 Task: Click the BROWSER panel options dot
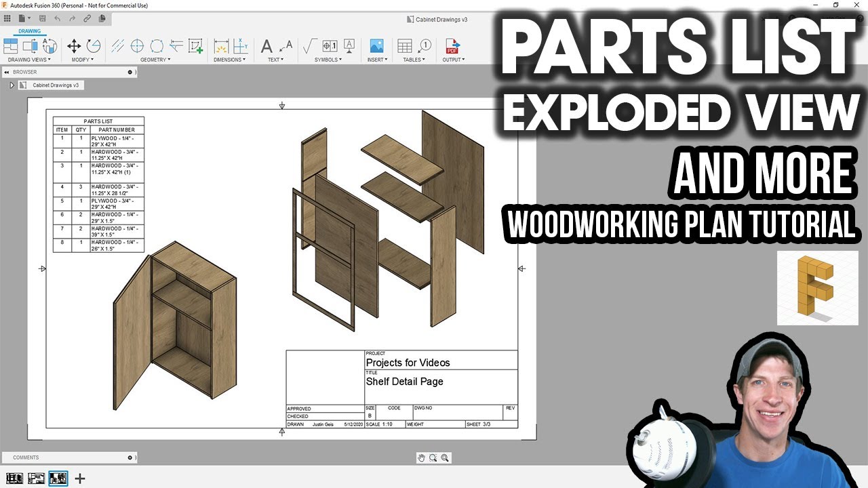click(130, 72)
